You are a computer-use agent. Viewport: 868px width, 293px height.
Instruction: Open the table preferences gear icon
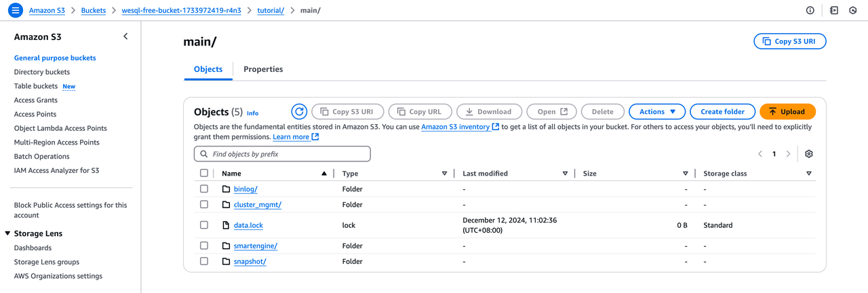coord(808,154)
